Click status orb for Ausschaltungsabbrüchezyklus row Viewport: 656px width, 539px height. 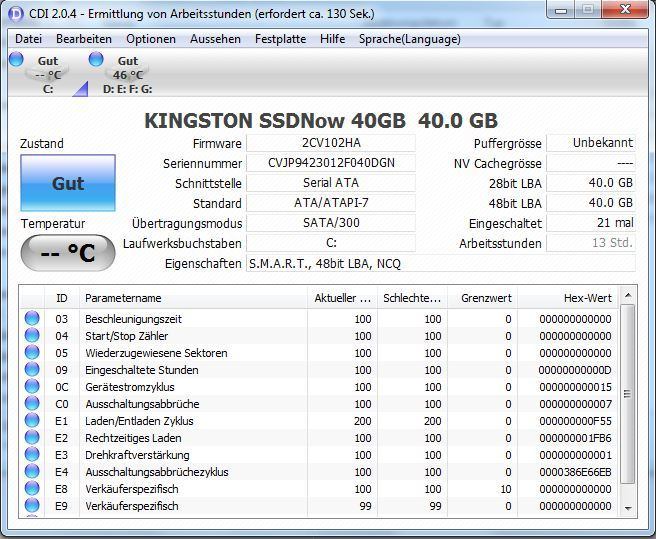point(32,471)
